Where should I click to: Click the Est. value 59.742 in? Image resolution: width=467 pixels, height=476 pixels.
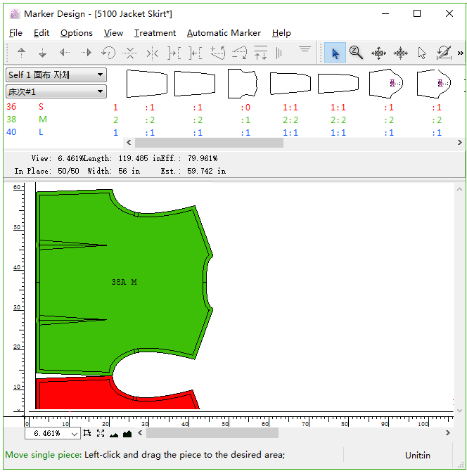tap(206, 172)
